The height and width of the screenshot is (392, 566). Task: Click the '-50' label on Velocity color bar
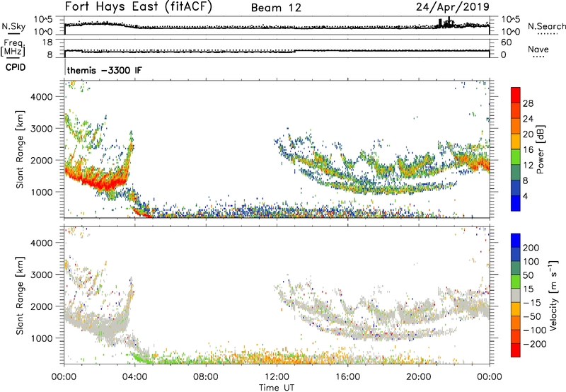[x=532, y=316]
